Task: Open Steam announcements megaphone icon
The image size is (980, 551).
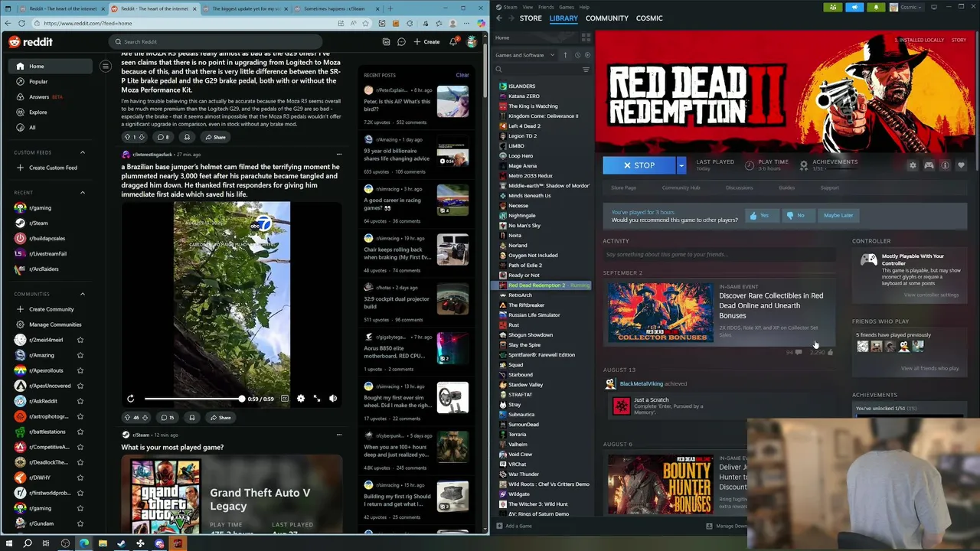Action: (x=854, y=7)
